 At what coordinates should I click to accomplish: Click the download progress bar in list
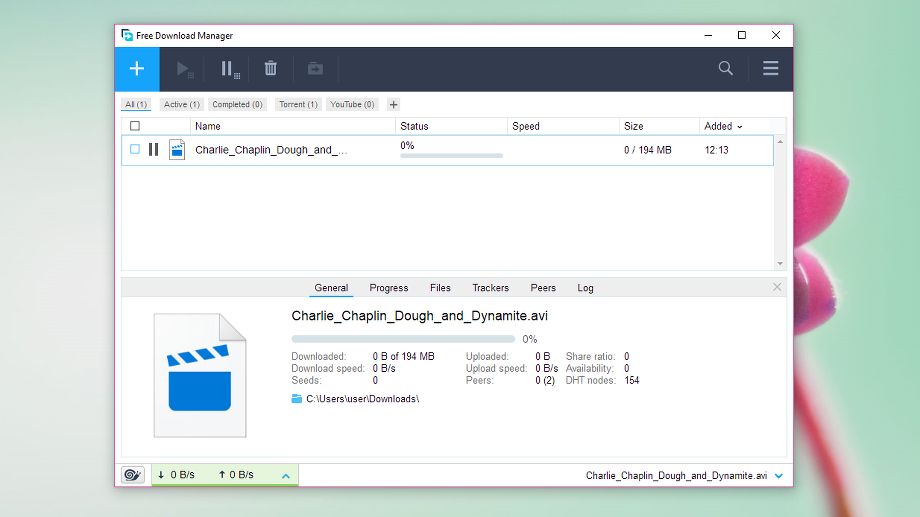point(451,156)
